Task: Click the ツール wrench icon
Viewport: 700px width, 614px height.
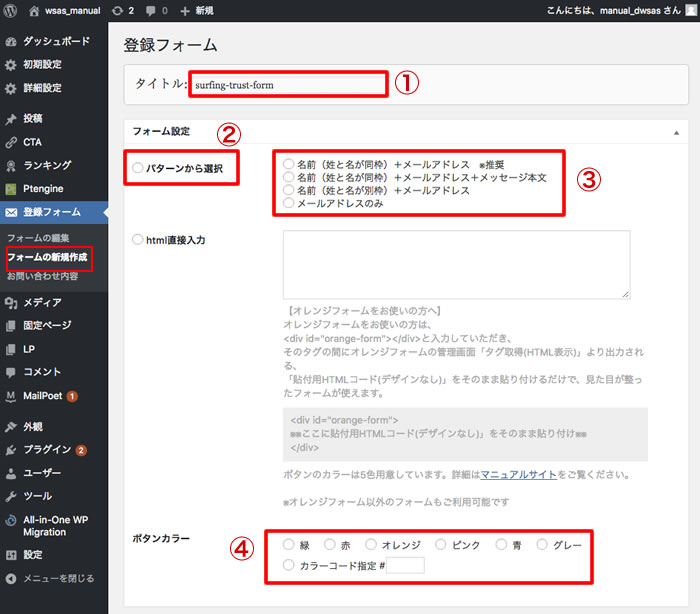Action: click(x=11, y=496)
